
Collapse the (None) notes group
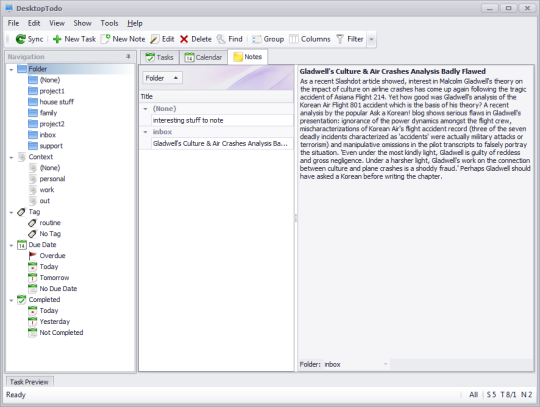point(145,109)
